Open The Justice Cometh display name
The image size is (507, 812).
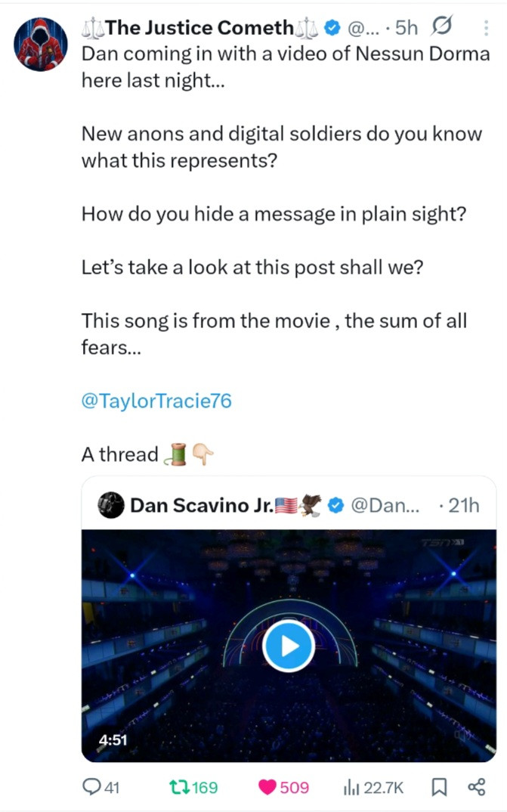pyautogui.click(x=199, y=28)
